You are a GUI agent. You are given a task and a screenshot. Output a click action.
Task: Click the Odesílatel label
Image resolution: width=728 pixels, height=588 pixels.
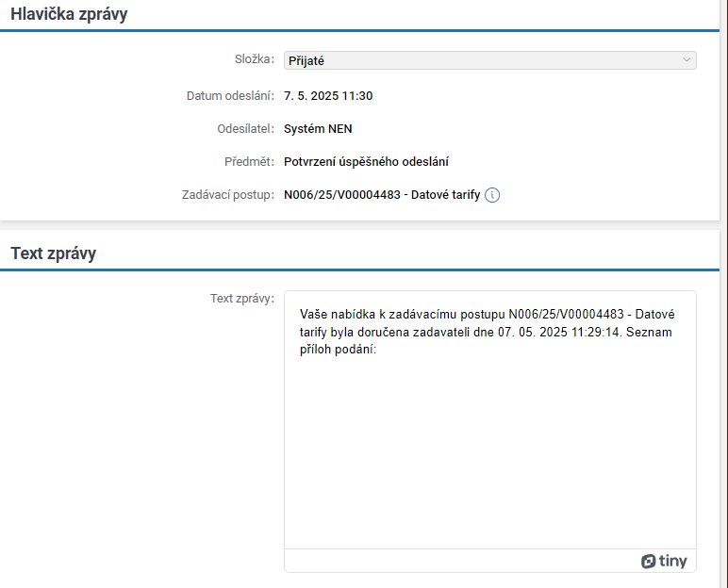coord(245,129)
